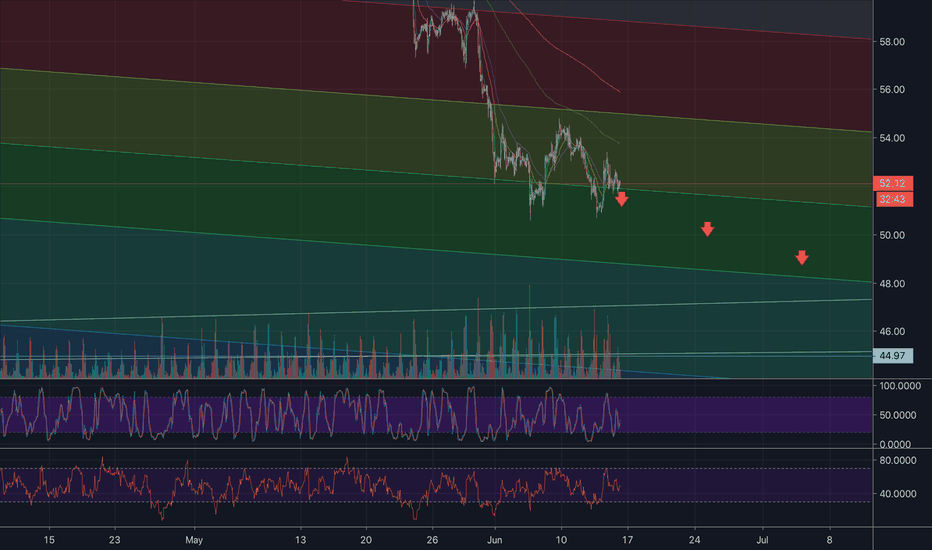Click the 20 date label on time axis
The width and height of the screenshot is (932, 550).
coord(366,540)
